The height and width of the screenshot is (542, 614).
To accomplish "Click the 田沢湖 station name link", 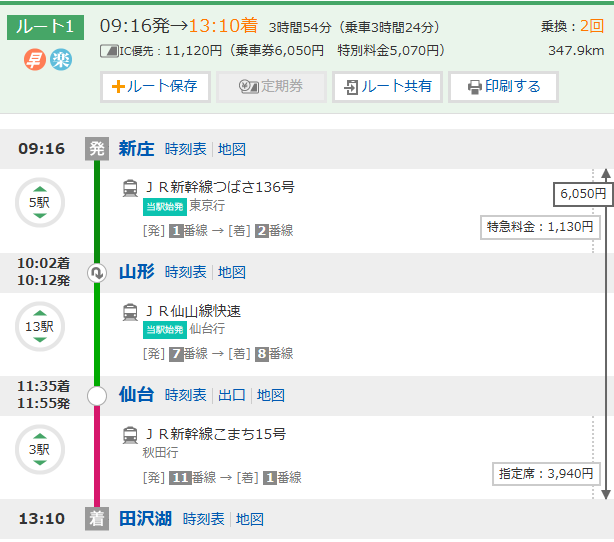I will [145, 519].
